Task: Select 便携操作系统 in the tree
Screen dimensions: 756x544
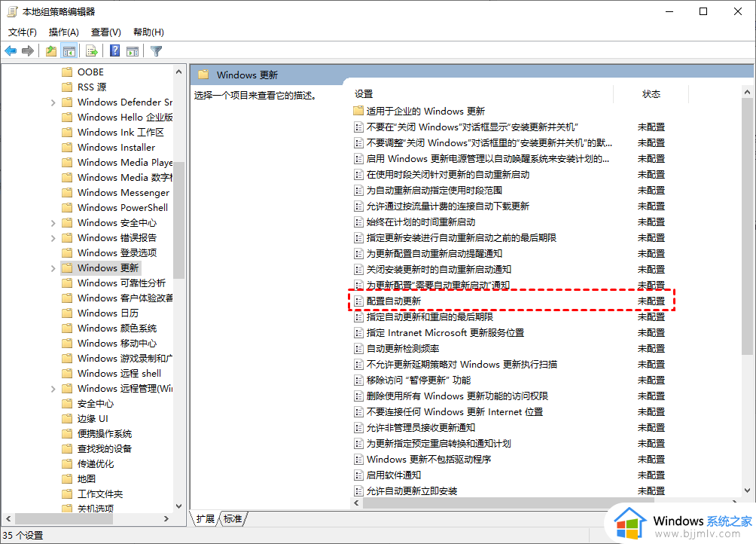Action: [105, 433]
